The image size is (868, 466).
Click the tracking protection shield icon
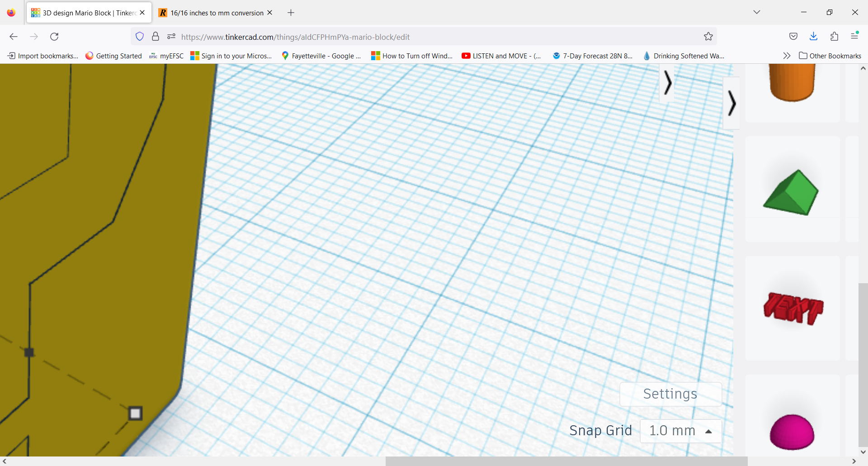pos(139,36)
